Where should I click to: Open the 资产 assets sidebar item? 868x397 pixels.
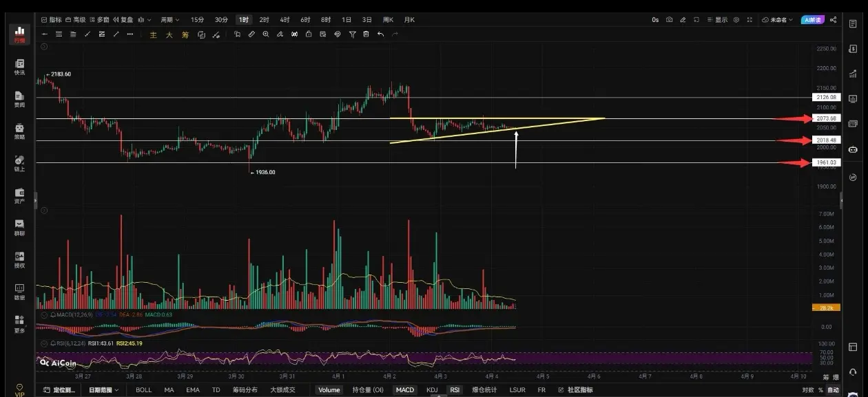coord(19,195)
